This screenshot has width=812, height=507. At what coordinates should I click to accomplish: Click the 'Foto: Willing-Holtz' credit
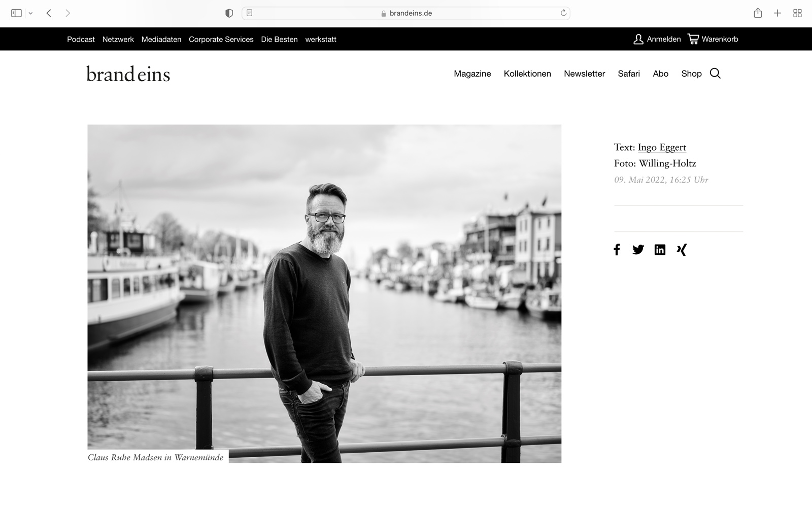coord(655,163)
